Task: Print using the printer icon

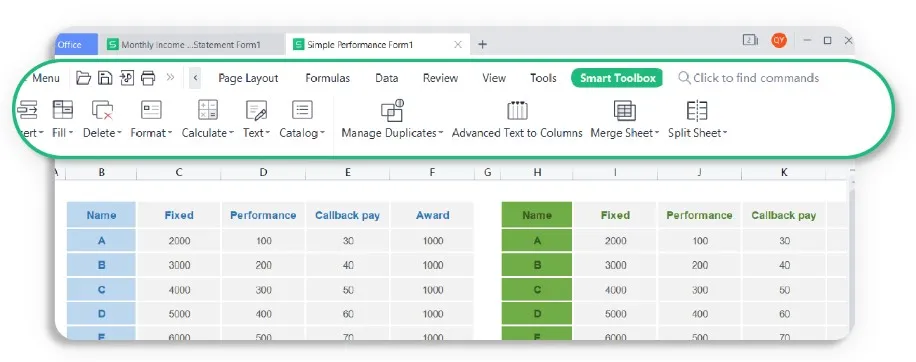Action: tap(148, 78)
